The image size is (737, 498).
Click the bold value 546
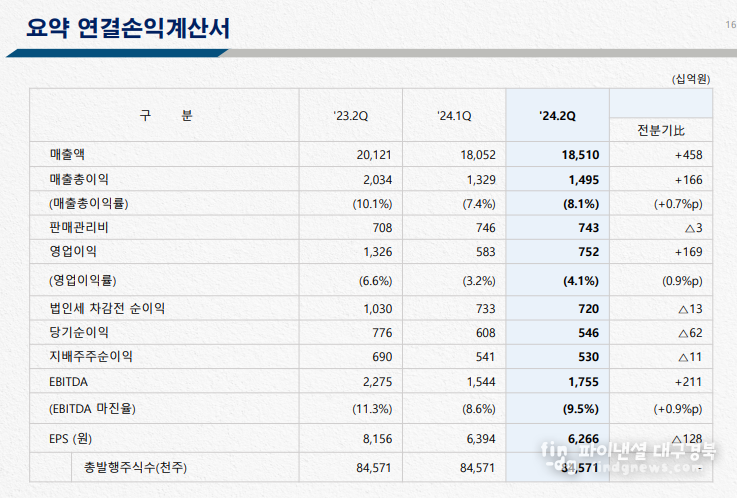point(588,333)
